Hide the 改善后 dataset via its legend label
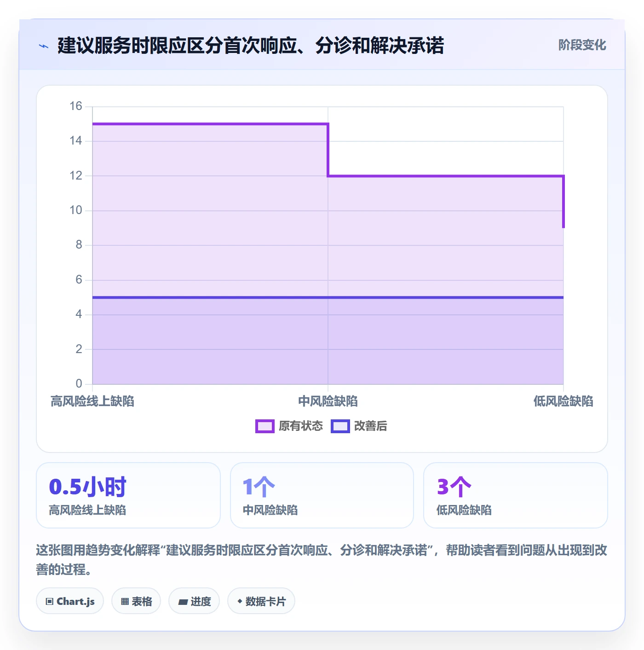 coord(371,426)
